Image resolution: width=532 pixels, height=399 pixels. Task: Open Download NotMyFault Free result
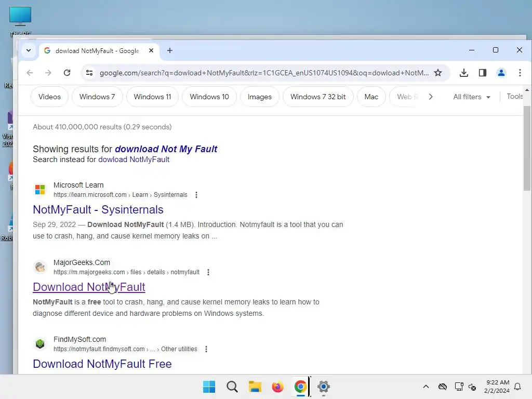click(102, 364)
